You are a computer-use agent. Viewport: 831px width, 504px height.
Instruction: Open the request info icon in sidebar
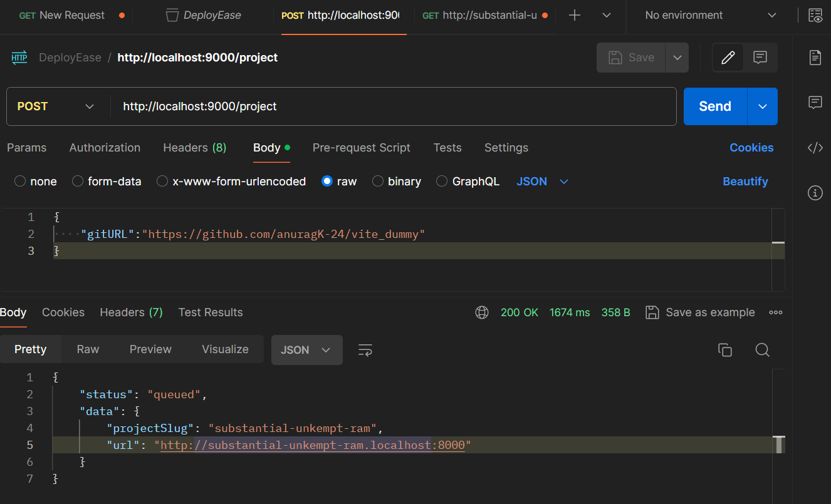point(815,193)
